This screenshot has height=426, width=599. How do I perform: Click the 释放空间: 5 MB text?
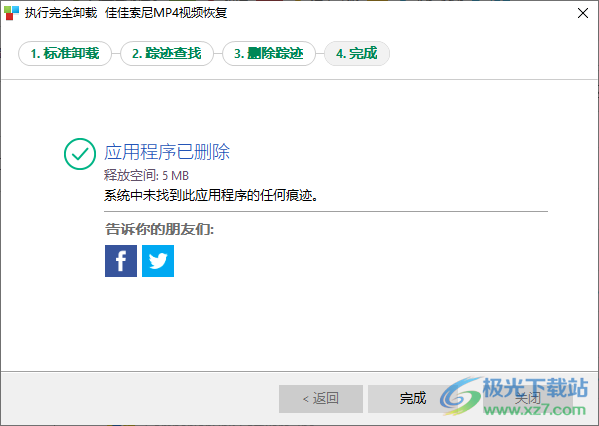pyautogui.click(x=146, y=176)
